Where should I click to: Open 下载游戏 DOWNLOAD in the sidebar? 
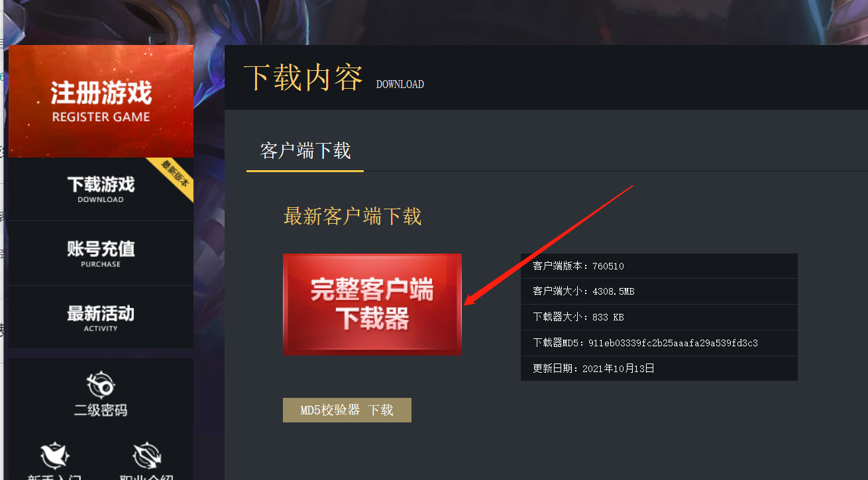point(101,189)
